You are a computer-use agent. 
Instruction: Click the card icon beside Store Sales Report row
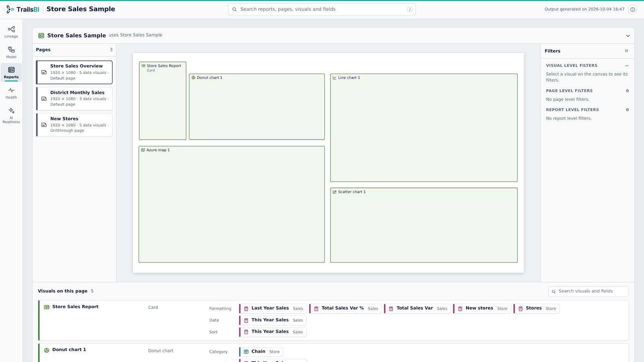47,307
